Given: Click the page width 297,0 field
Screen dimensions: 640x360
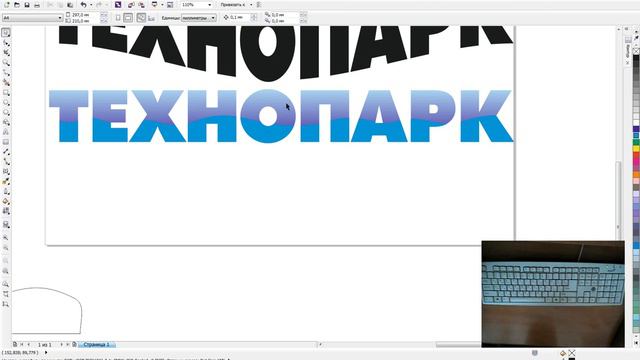Looking at the screenshot, I should pyautogui.click(x=85, y=15).
